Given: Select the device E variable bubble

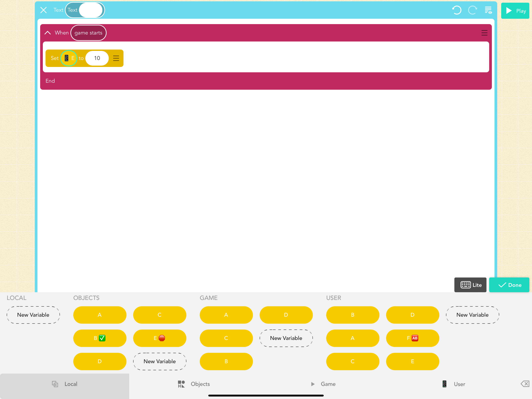Looking at the screenshot, I should click(69, 58).
